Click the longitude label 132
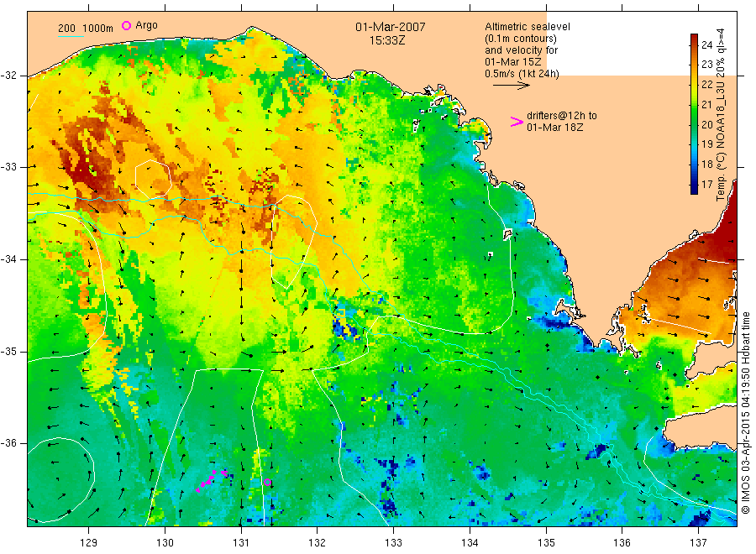This screenshot has width=756, height=554. [318, 543]
